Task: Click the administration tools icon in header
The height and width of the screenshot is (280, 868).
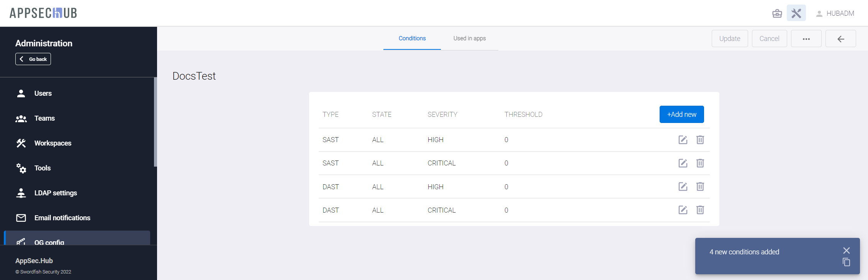Action: pyautogui.click(x=796, y=13)
